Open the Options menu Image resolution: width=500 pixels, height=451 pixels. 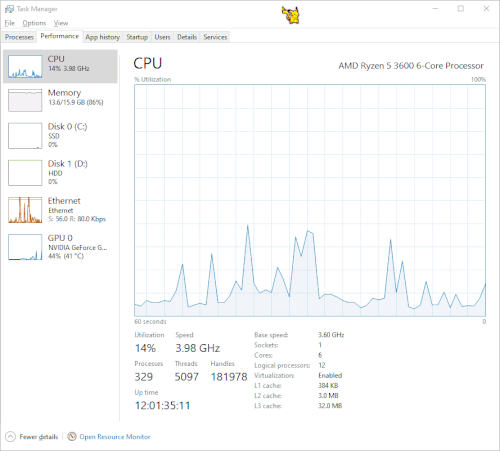coord(34,23)
